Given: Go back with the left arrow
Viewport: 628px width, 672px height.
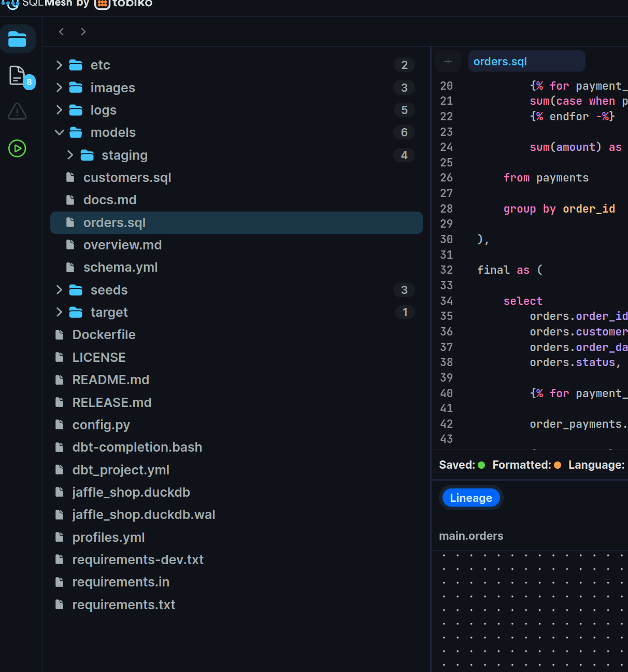Looking at the screenshot, I should point(61,32).
